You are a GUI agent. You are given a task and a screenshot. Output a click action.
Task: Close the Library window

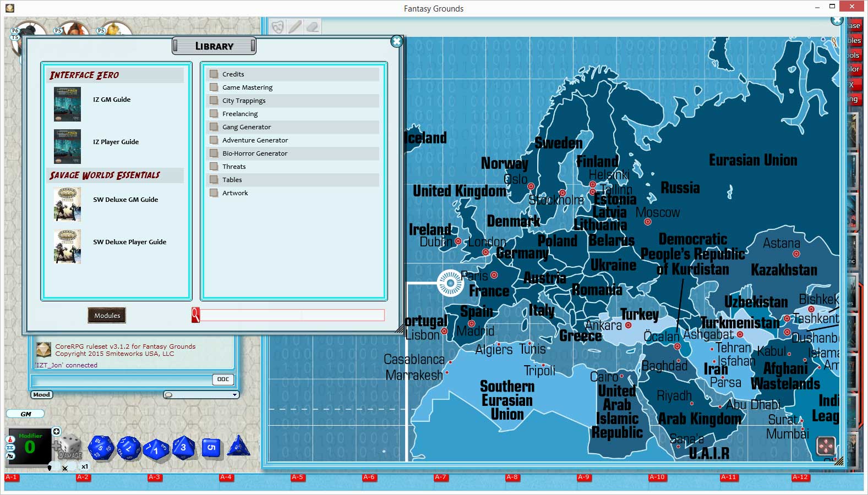(x=396, y=41)
